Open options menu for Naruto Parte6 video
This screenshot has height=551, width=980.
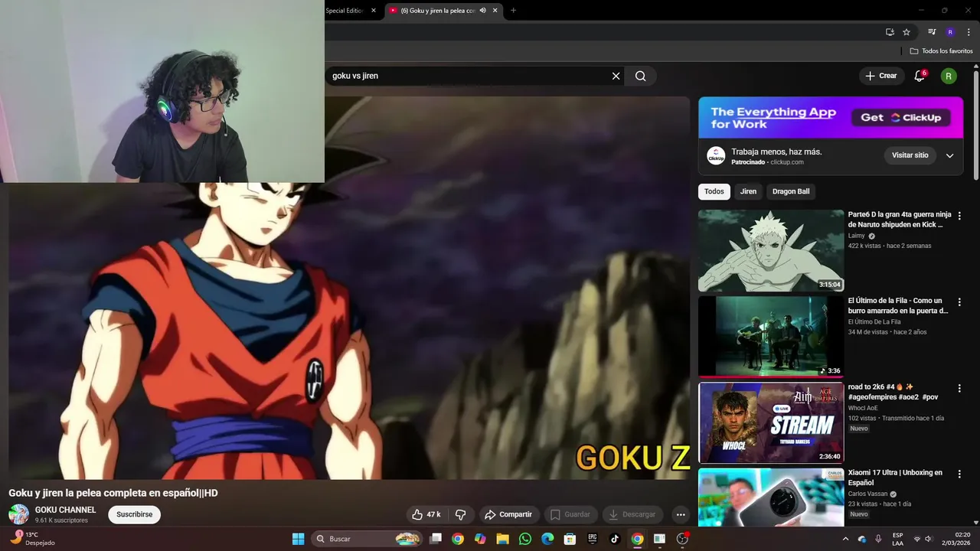tap(959, 216)
